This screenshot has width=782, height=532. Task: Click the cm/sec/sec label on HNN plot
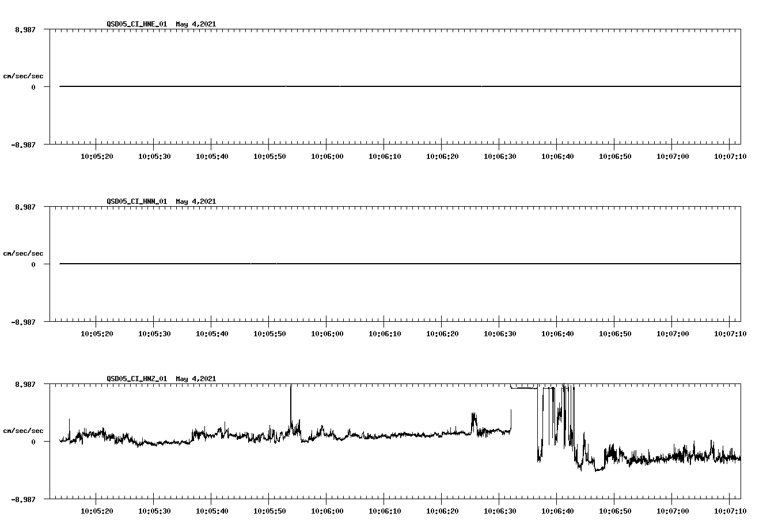pos(24,253)
